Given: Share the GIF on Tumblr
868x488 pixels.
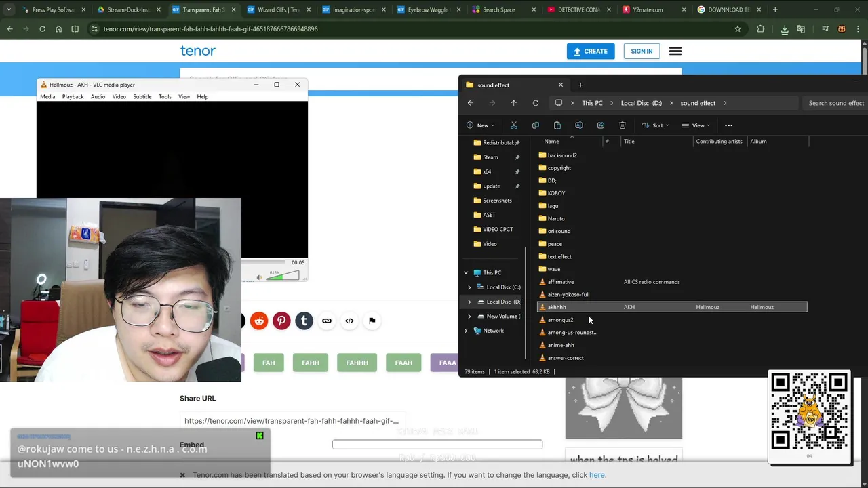Looking at the screenshot, I should (x=304, y=321).
